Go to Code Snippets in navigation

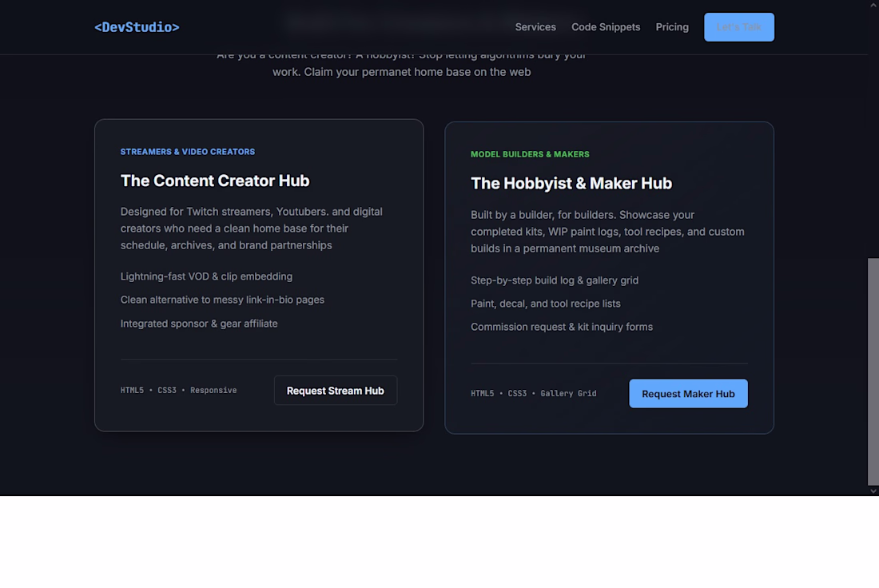point(606,27)
